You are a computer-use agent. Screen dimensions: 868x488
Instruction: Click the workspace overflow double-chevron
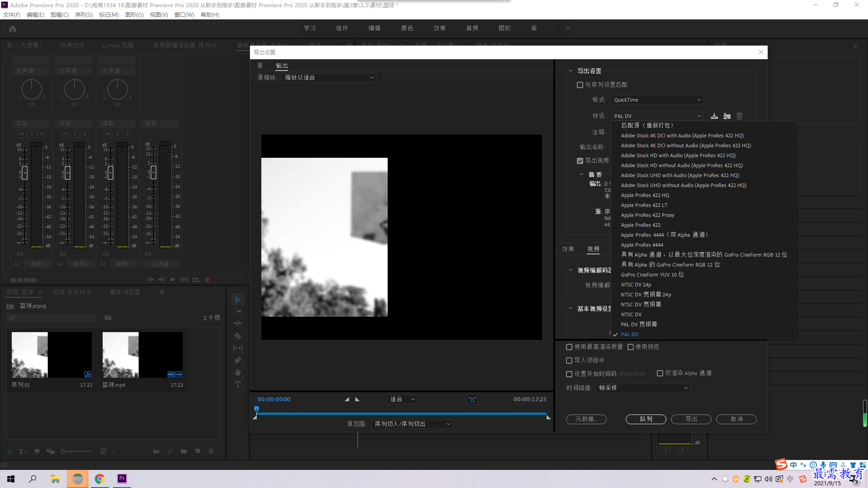pos(568,28)
